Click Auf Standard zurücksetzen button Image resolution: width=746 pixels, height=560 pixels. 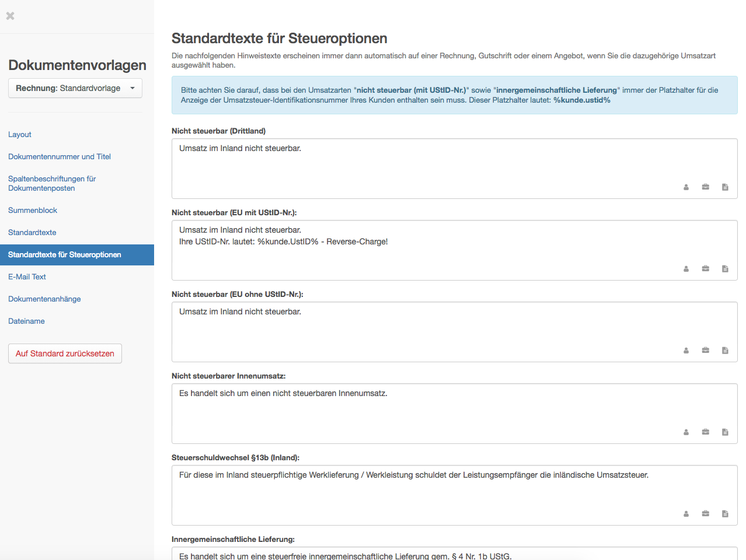pyautogui.click(x=65, y=353)
